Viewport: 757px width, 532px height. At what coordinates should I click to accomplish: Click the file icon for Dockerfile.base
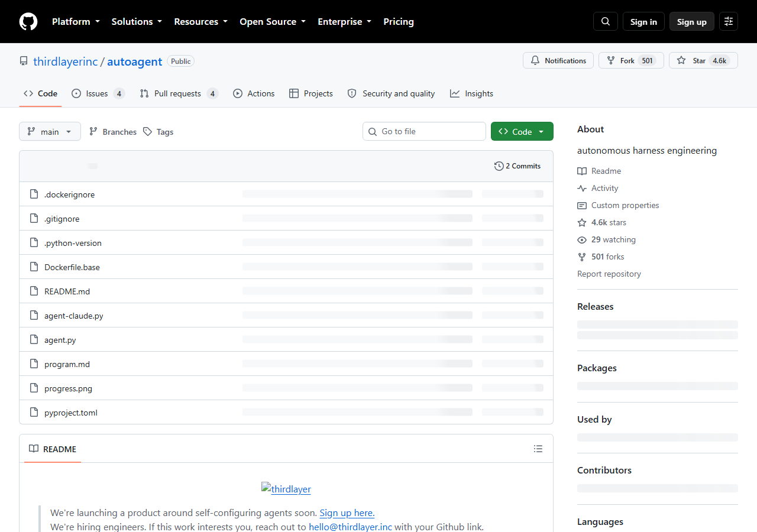[x=34, y=267]
